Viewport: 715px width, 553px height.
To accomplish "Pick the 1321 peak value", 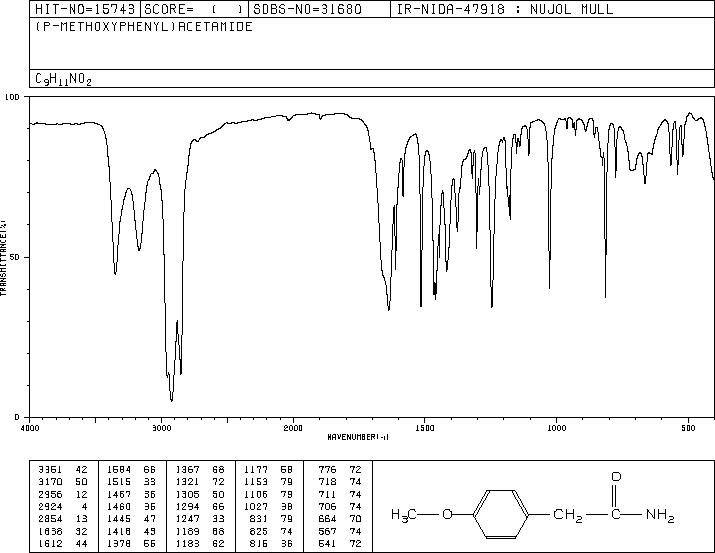I will [x=188, y=482].
